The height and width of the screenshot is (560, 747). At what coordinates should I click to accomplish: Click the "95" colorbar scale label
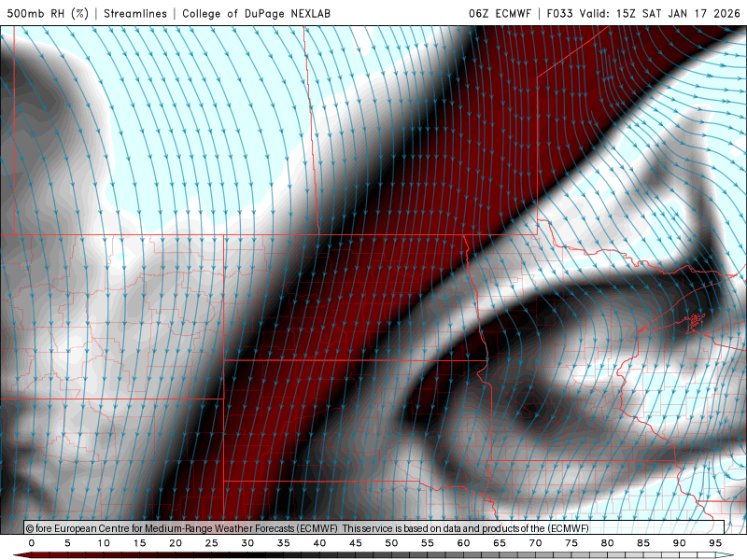pyautogui.click(x=715, y=543)
